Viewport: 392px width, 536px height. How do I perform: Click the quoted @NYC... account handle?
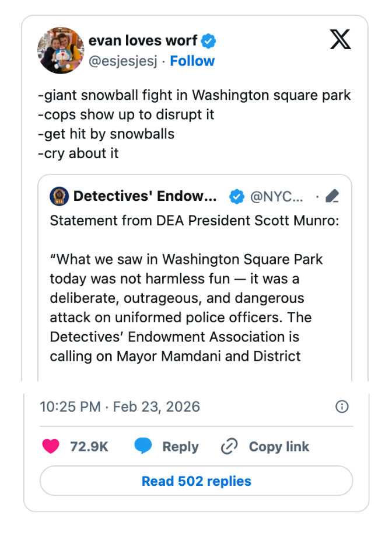click(x=276, y=197)
